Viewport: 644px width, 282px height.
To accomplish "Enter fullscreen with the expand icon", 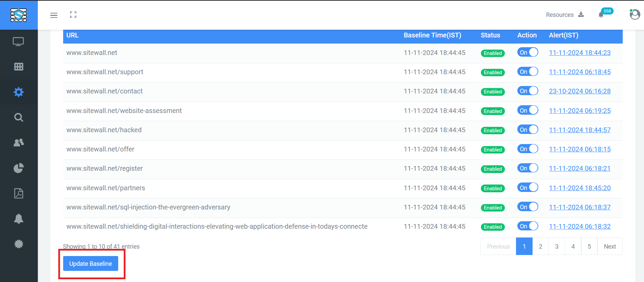I will click(x=73, y=15).
